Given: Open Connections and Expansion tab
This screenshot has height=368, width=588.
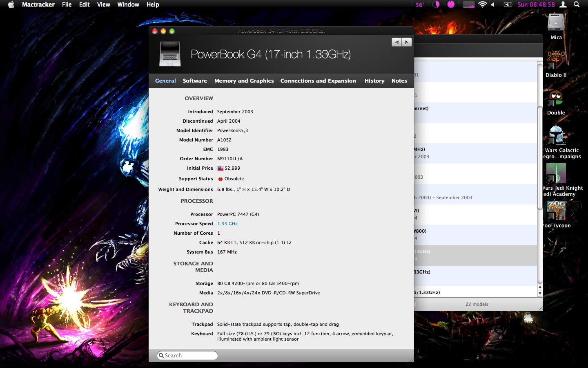Looking at the screenshot, I should [x=318, y=81].
